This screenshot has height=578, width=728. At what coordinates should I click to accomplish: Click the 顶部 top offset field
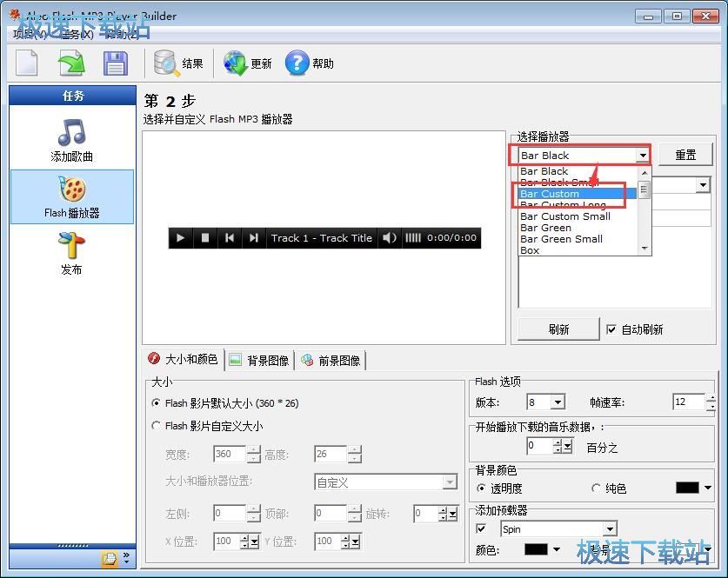331,514
